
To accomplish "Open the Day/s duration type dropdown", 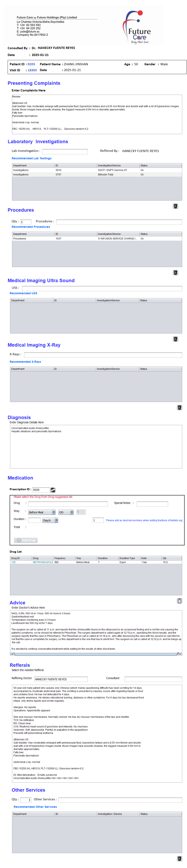I will click(50, 520).
